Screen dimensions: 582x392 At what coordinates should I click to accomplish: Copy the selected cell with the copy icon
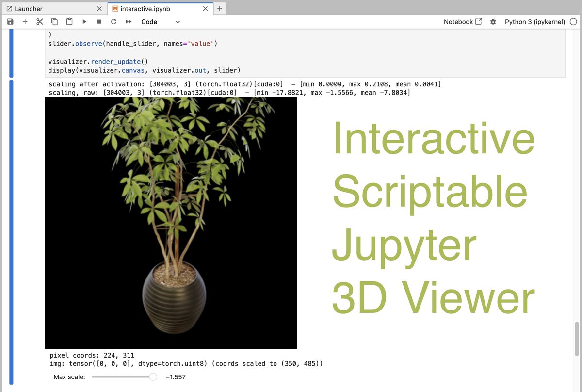click(x=55, y=22)
